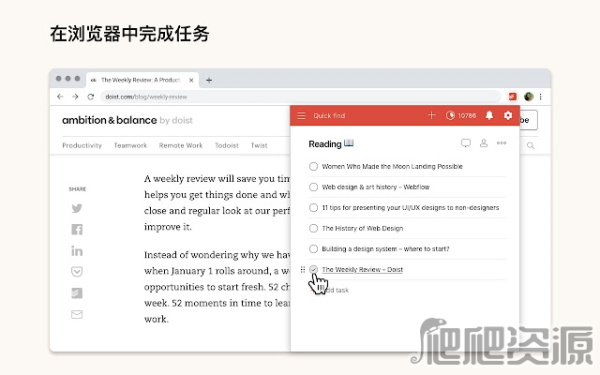Click task text 'The History of Web Design'
This screenshot has height=375, width=600.
point(362,228)
